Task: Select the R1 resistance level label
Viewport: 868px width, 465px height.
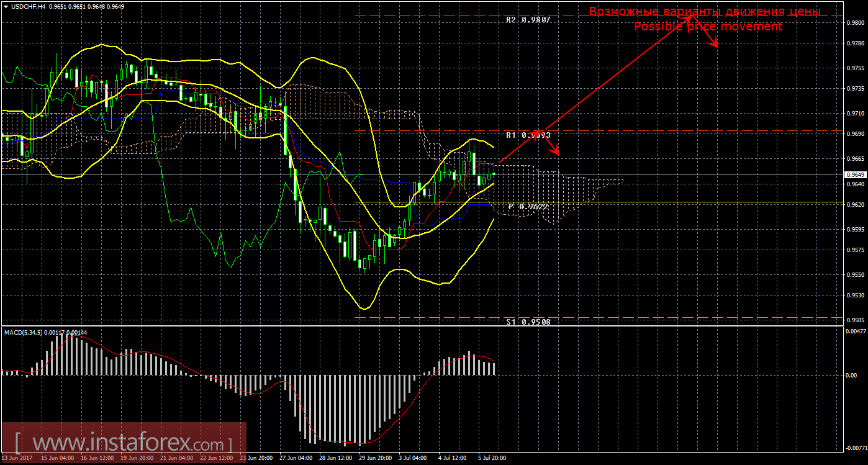Action: [x=528, y=135]
